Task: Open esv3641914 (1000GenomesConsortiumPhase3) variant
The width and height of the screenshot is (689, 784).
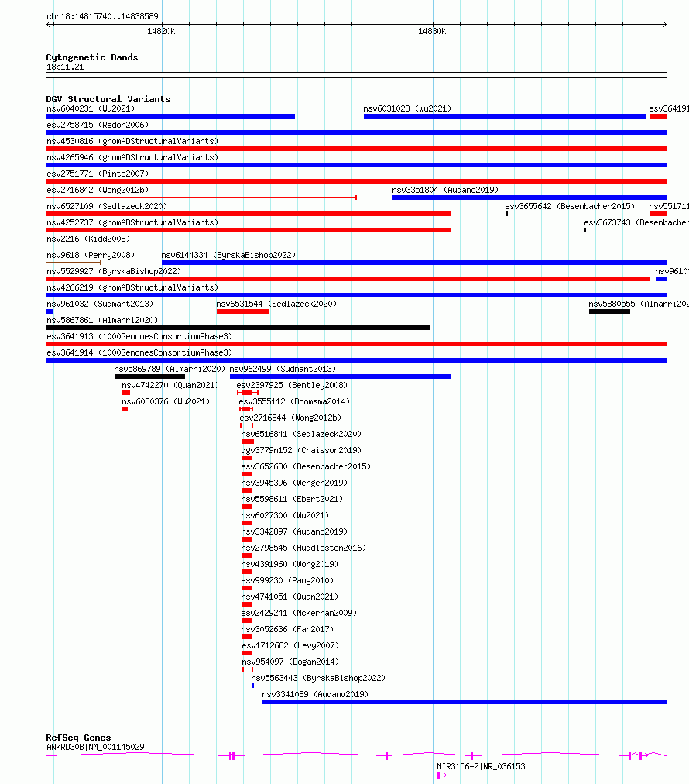Action: click(x=356, y=360)
